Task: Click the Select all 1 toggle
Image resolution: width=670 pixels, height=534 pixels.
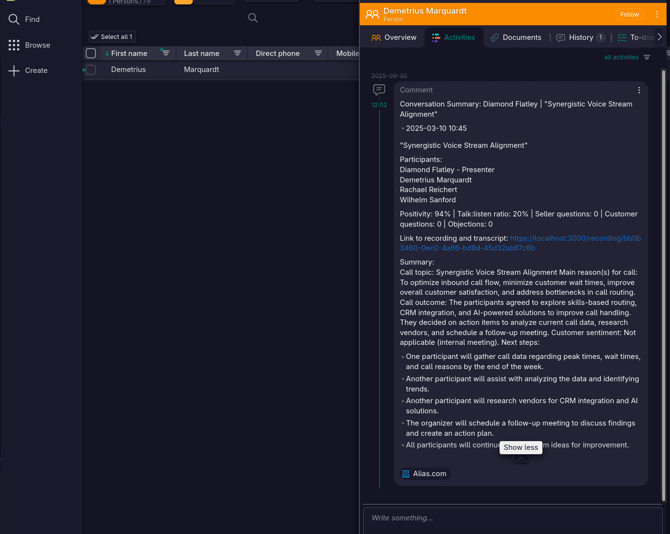Action: (x=111, y=37)
